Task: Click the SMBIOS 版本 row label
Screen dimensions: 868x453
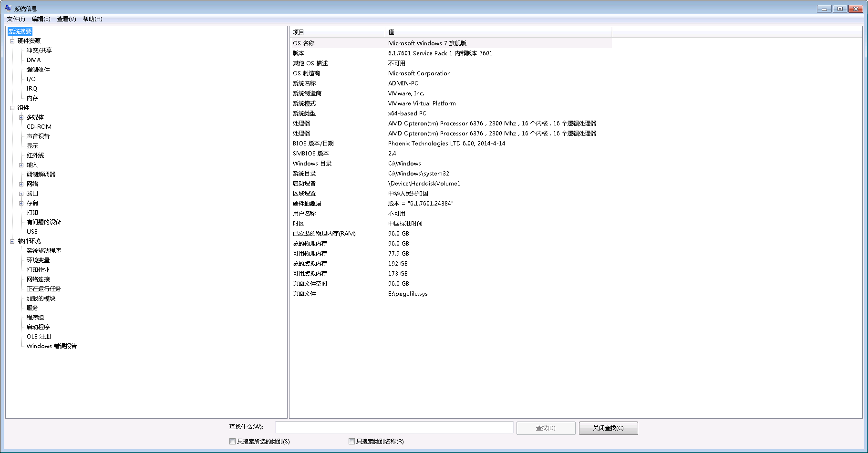Action: click(311, 154)
